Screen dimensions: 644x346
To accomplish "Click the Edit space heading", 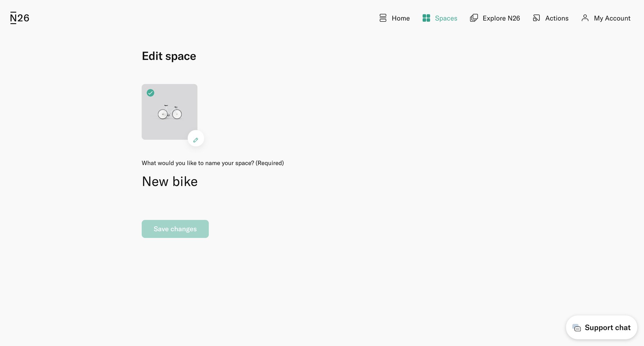I will click(x=169, y=56).
